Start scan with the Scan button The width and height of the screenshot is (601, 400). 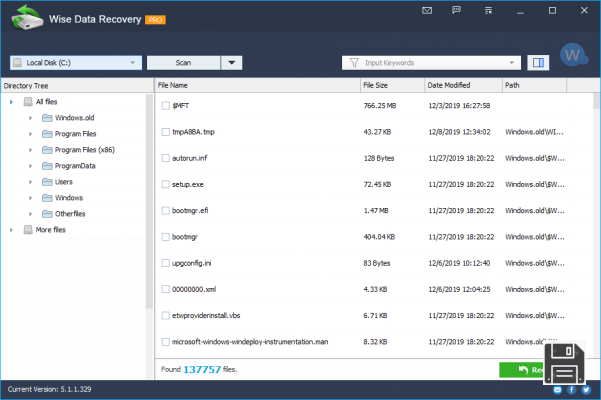184,62
